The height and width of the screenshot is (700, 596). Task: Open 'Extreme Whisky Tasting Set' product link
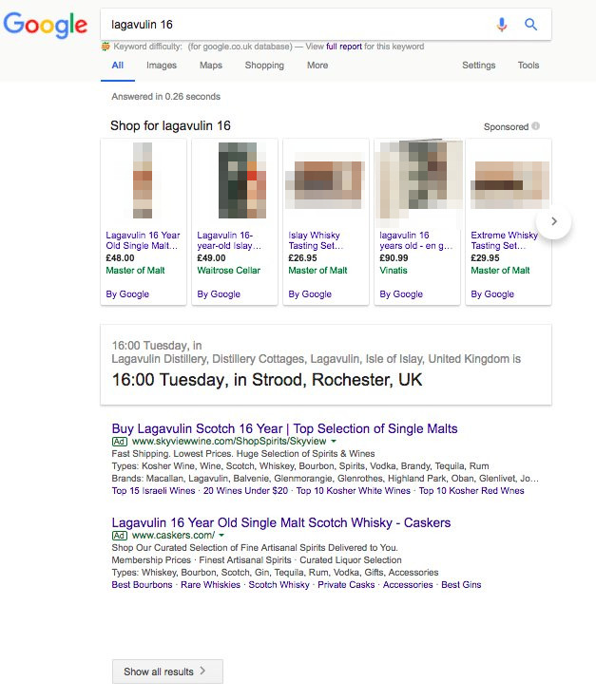504,240
